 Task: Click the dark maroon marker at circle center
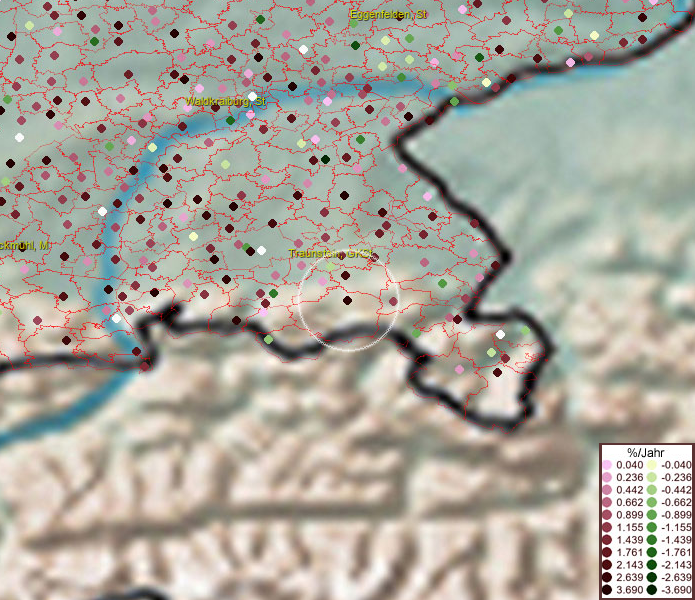[x=347, y=299]
